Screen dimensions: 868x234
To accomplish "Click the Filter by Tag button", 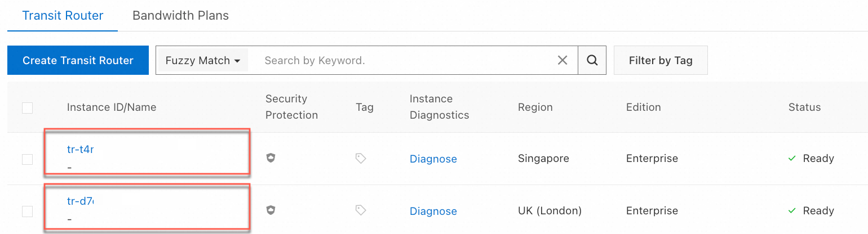I will pos(661,60).
